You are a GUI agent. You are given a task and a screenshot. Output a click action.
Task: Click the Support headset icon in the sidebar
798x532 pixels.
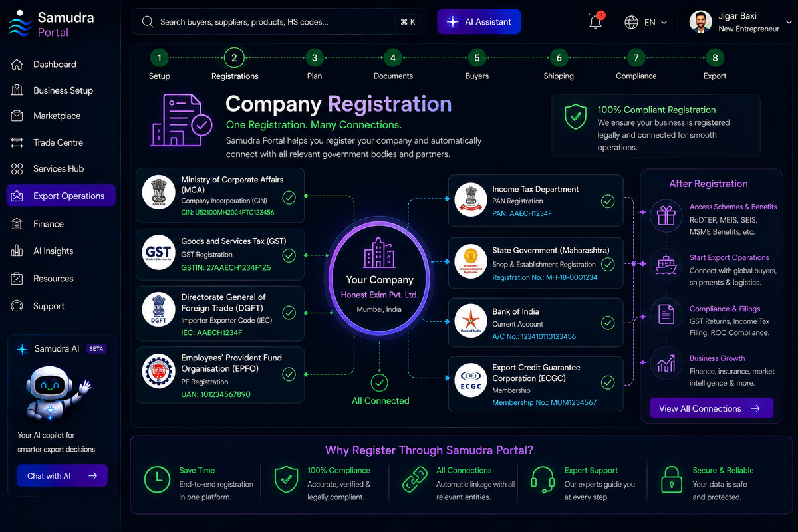[17, 306]
